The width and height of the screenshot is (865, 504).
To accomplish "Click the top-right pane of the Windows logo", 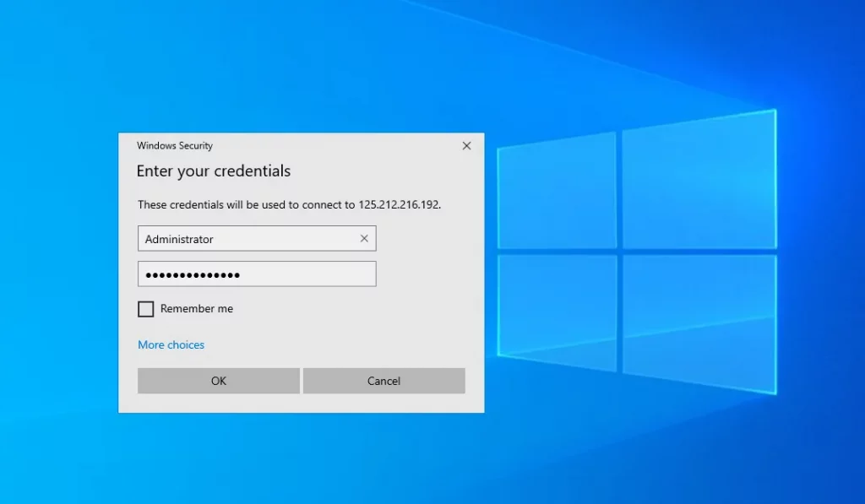I will [698, 182].
